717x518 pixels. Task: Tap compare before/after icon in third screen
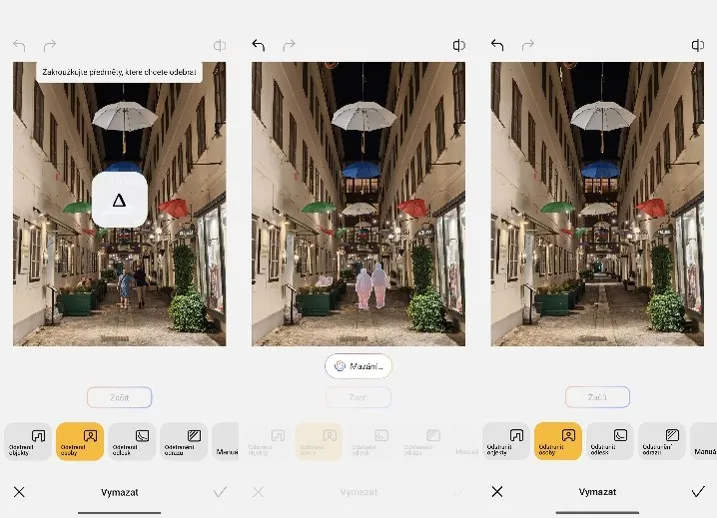[x=697, y=45]
